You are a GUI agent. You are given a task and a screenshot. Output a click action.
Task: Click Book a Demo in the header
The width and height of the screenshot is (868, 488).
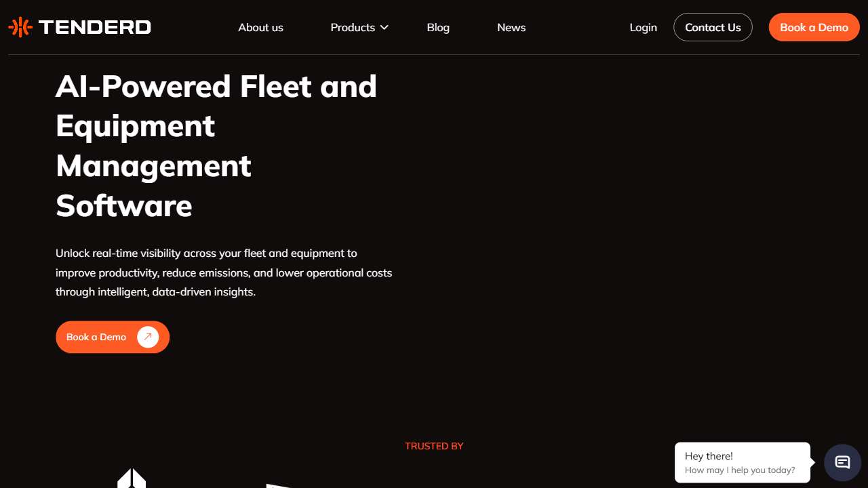point(814,27)
